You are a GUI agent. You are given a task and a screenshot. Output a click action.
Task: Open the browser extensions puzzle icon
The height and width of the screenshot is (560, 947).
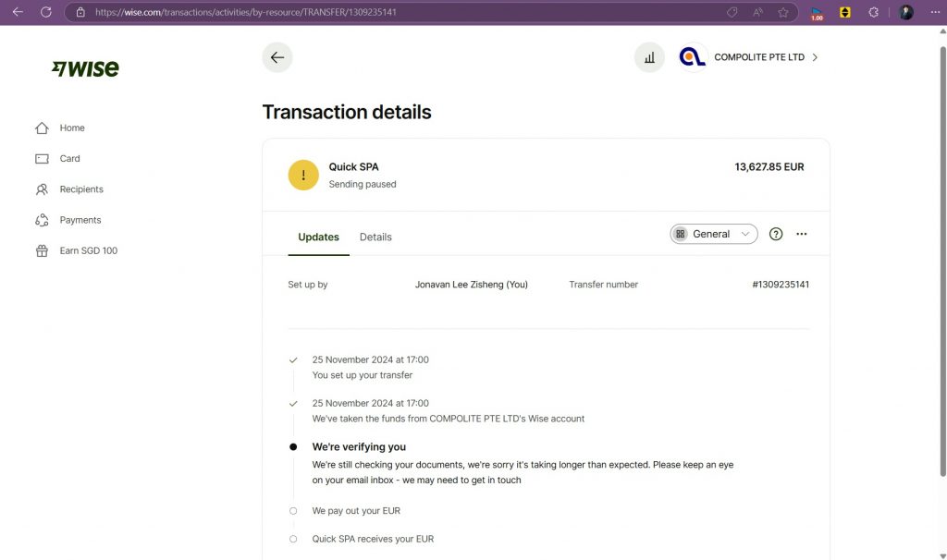pos(873,12)
